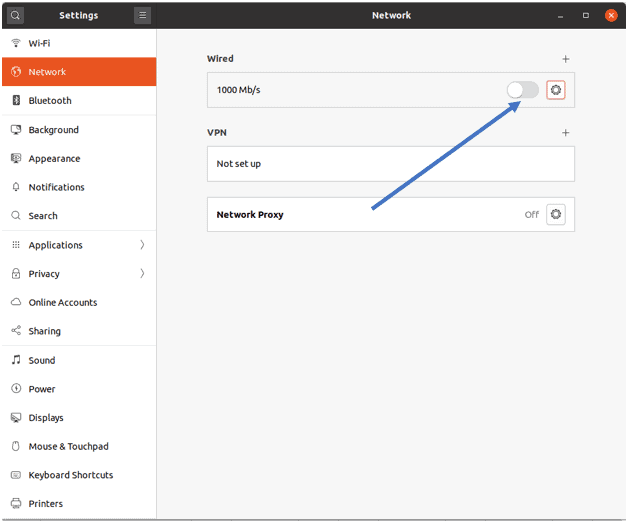The image size is (630, 521).
Task: Add a wired connection with plus icon
Action: (565, 59)
